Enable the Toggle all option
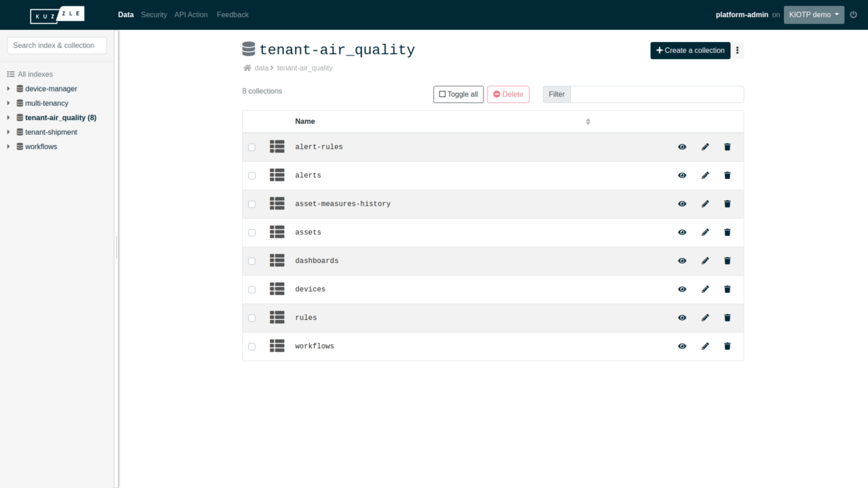This screenshot has width=868, height=488. pos(458,94)
